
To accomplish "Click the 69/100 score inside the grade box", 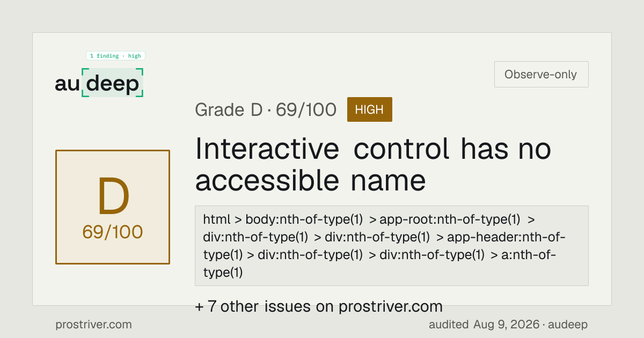I will coord(113,232).
